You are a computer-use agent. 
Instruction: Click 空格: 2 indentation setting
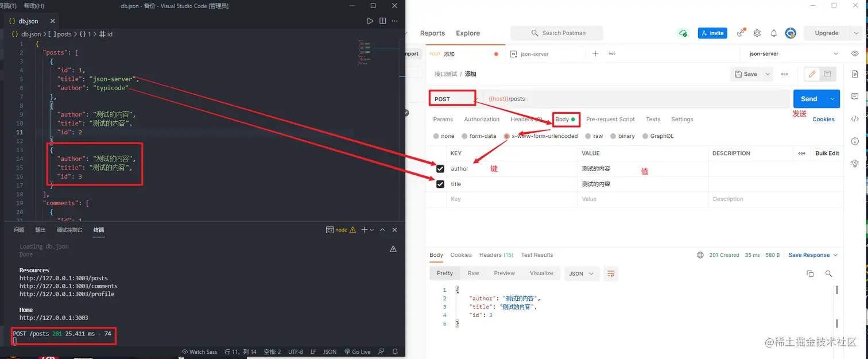pyautogui.click(x=272, y=352)
